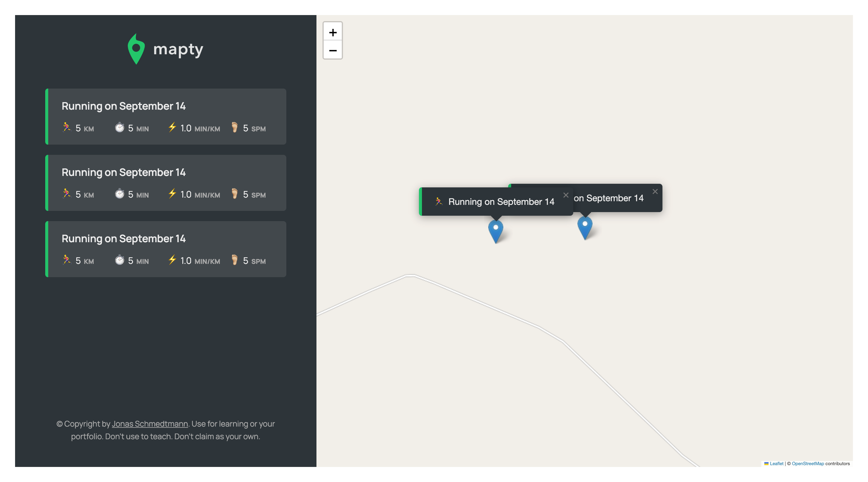Click the green mapty logo pin
Image resolution: width=868 pixels, height=482 pixels.
(136, 49)
